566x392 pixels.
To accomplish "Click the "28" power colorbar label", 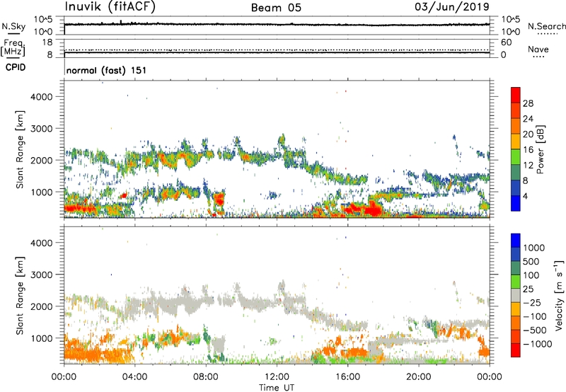I will [x=528, y=103].
